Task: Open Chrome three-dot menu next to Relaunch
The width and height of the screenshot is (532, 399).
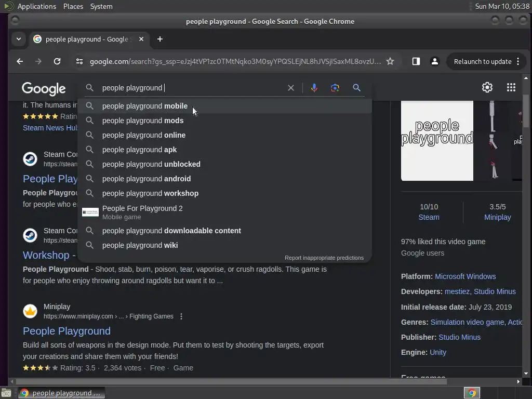Action: [518, 61]
